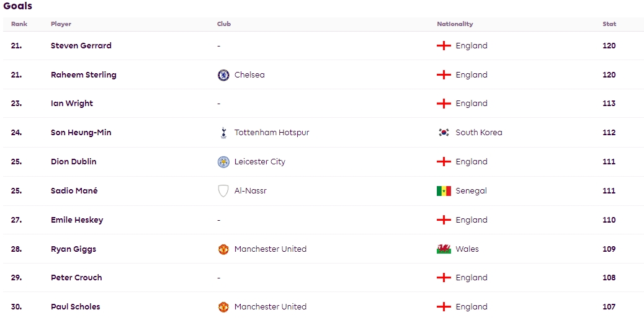644x320 pixels.
Task: Click Ryan Giggs' Manchester United crest
Action: click(x=223, y=249)
